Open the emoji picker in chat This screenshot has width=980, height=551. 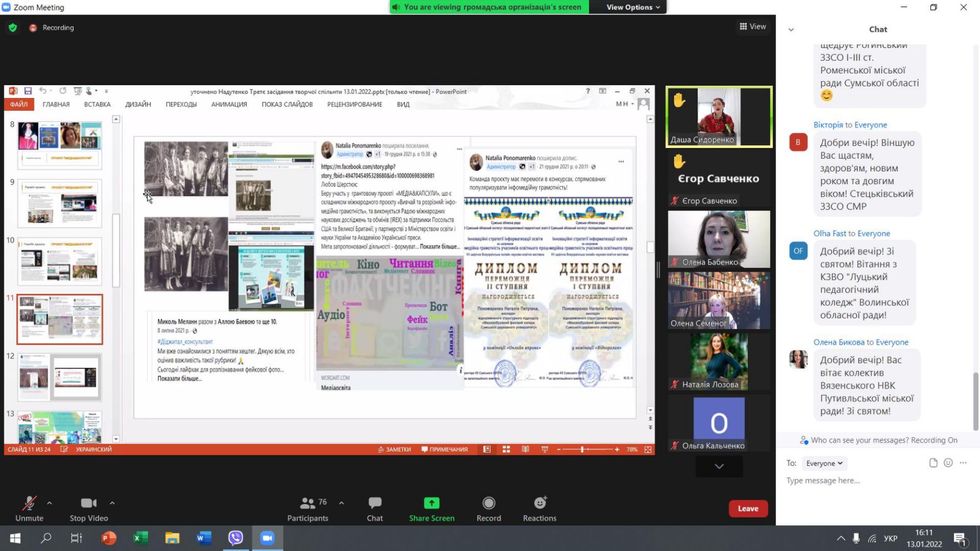point(948,463)
